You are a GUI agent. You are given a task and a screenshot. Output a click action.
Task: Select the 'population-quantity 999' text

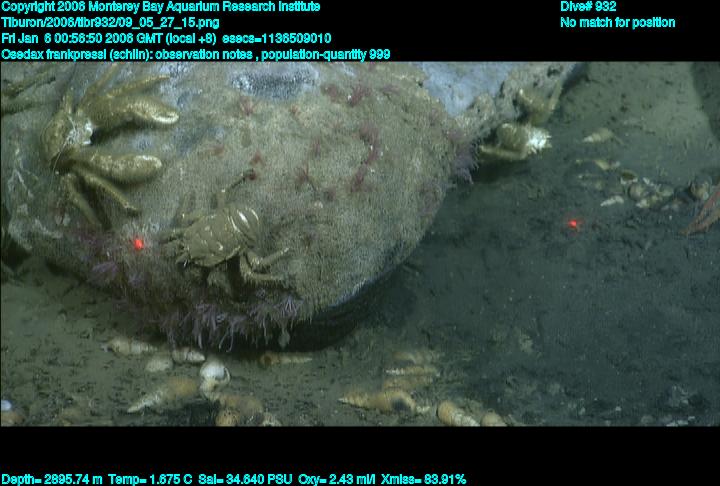[x=326, y=55]
